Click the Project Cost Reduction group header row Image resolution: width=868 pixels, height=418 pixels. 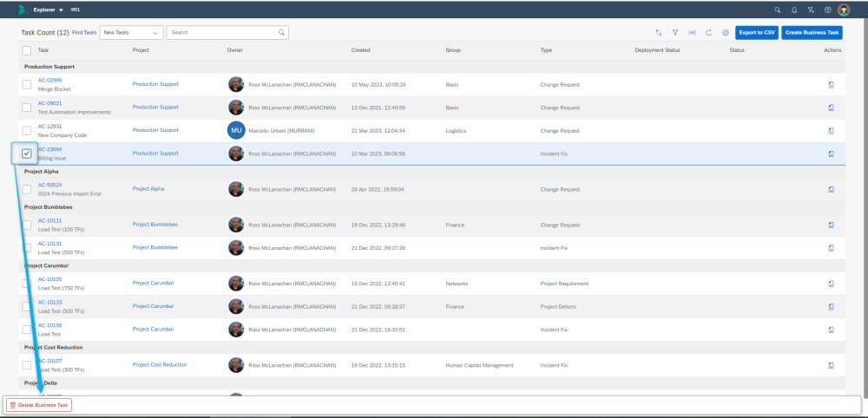click(x=431, y=347)
